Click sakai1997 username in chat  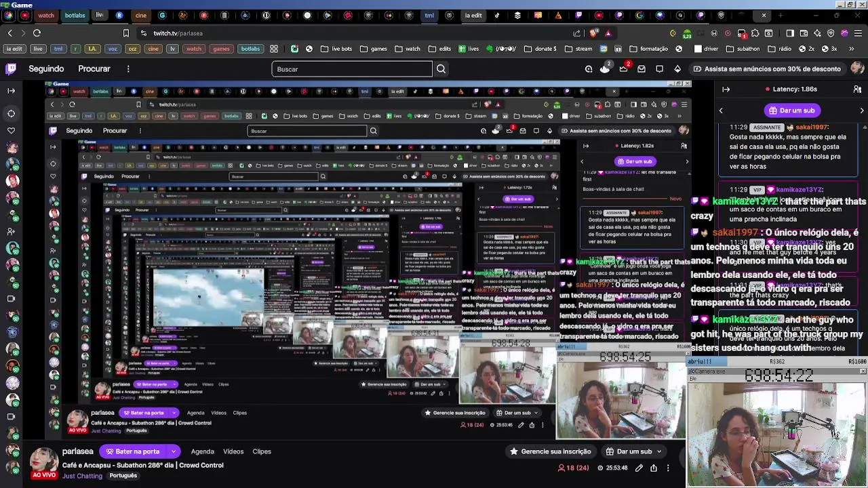click(x=812, y=127)
